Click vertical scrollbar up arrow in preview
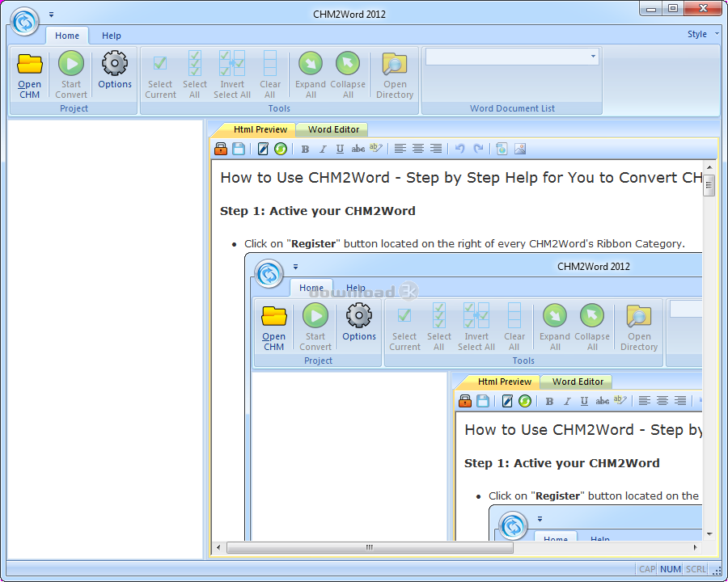The height and width of the screenshot is (582, 728). click(709, 167)
